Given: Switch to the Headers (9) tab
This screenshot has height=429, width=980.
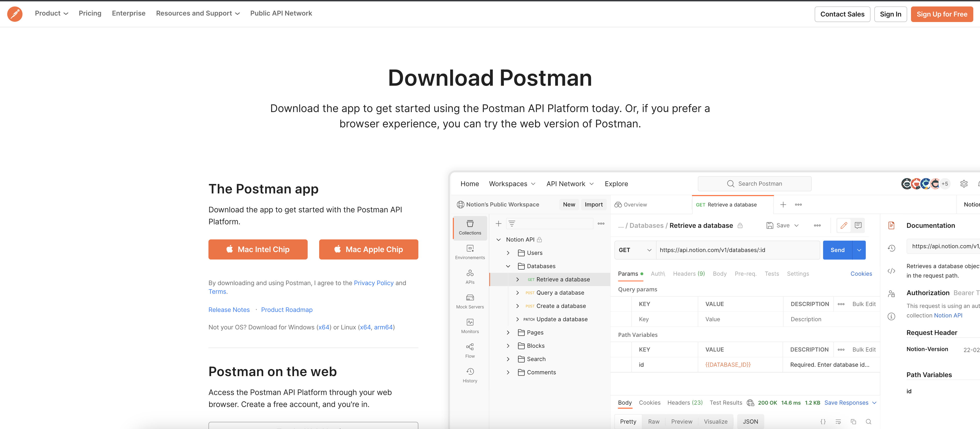Looking at the screenshot, I should [689, 274].
